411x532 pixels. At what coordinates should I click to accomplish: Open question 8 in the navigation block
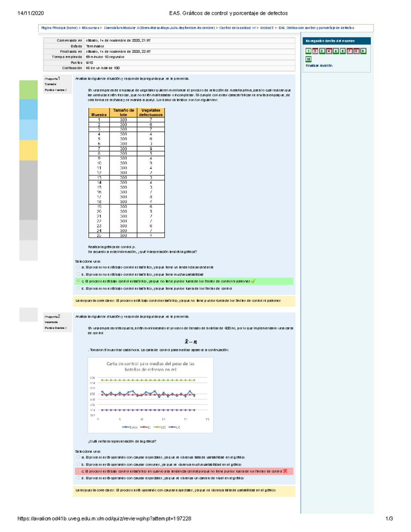(356, 51)
